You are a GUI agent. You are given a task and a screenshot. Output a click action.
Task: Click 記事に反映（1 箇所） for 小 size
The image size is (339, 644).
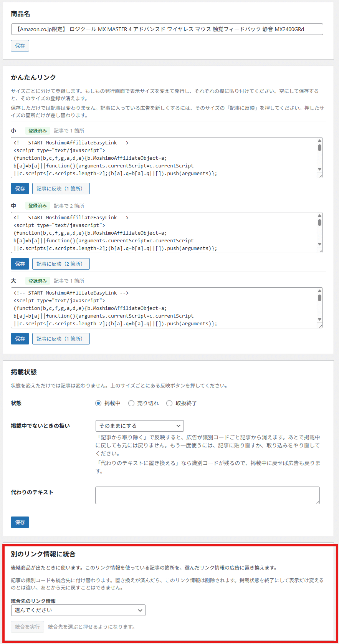[x=61, y=189]
